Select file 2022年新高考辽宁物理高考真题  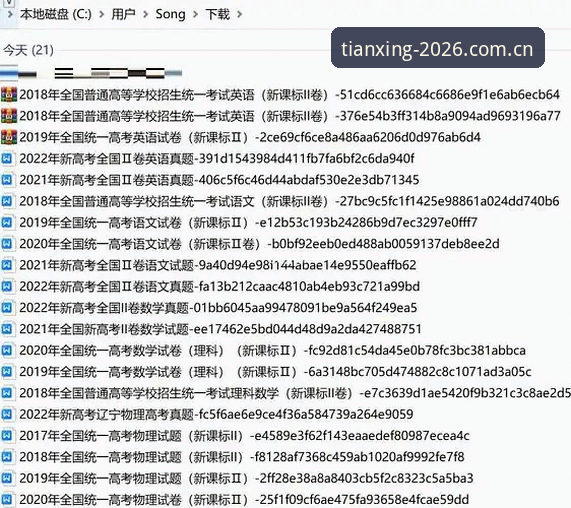(216, 414)
